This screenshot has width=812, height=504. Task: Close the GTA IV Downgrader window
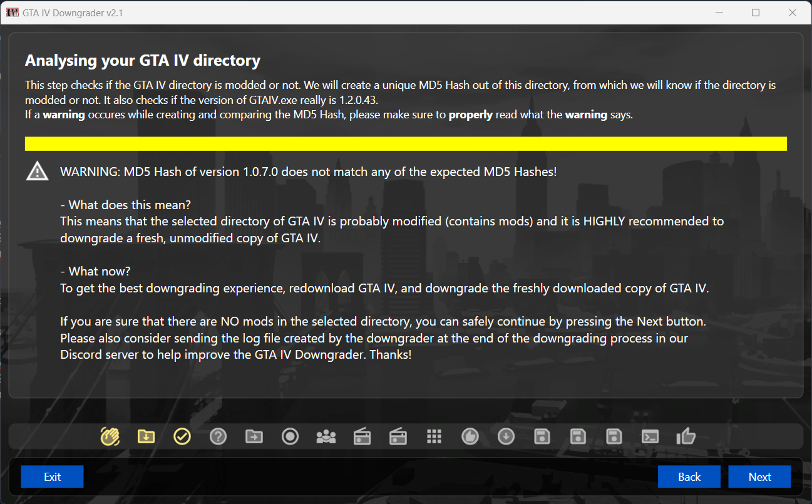792,13
